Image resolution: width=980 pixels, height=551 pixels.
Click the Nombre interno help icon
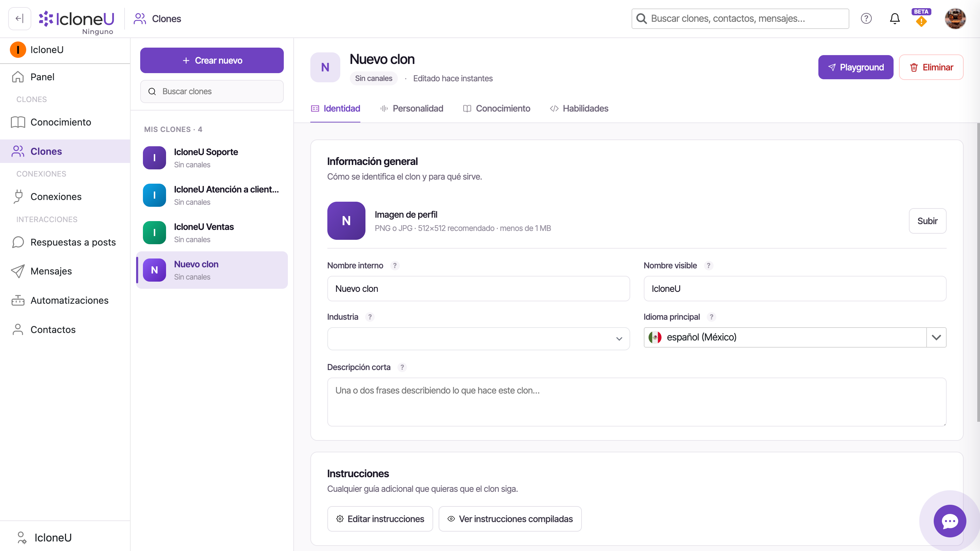394,265
